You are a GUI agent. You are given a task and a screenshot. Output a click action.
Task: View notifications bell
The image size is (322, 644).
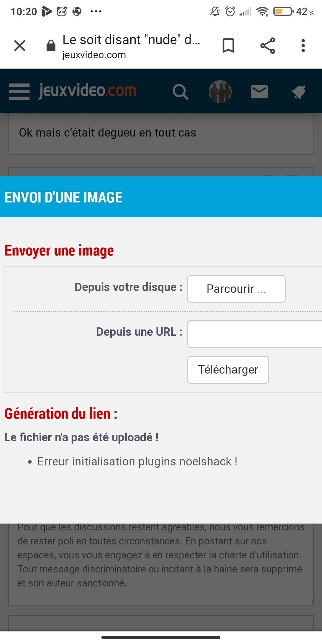pyautogui.click(x=298, y=92)
